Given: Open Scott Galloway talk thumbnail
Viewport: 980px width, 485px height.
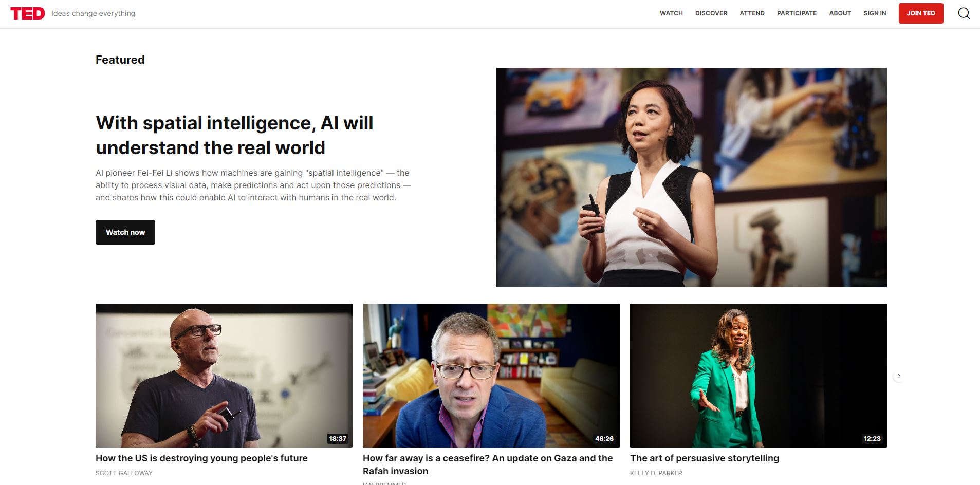Looking at the screenshot, I should coord(224,376).
